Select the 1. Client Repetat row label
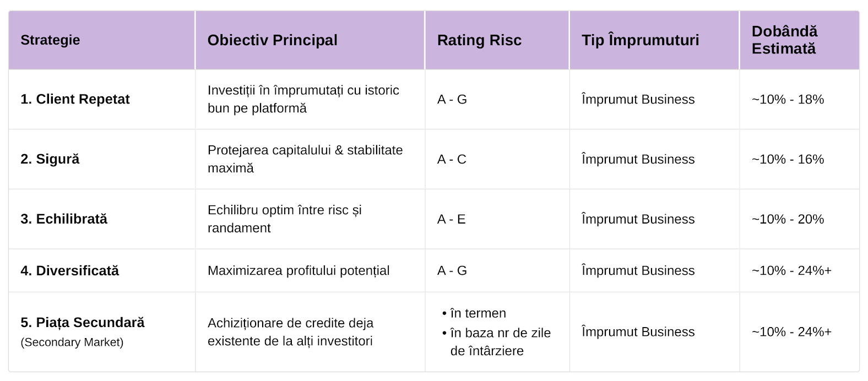 coord(75,99)
